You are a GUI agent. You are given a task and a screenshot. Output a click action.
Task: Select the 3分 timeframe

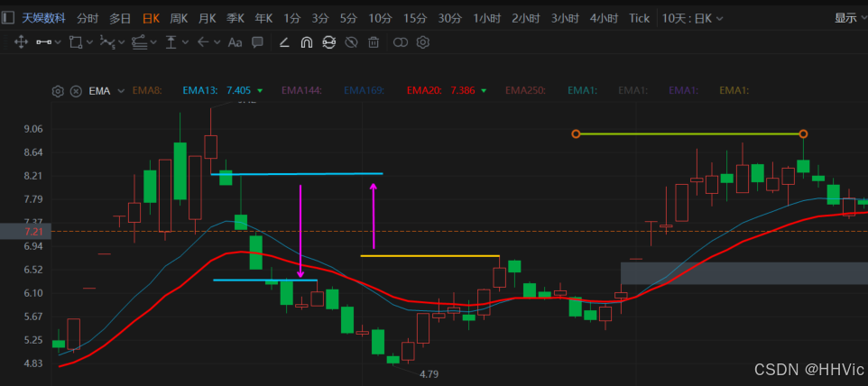point(320,19)
